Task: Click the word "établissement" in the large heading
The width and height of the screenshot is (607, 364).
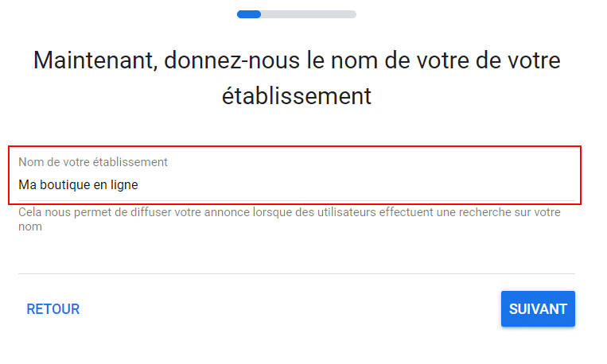Action: (296, 97)
